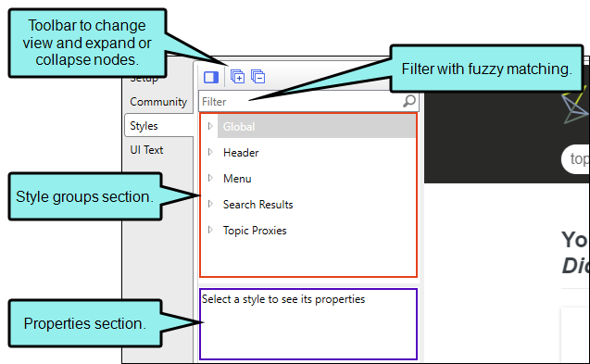
Task: Switch to the Community tab
Action: [x=158, y=102]
